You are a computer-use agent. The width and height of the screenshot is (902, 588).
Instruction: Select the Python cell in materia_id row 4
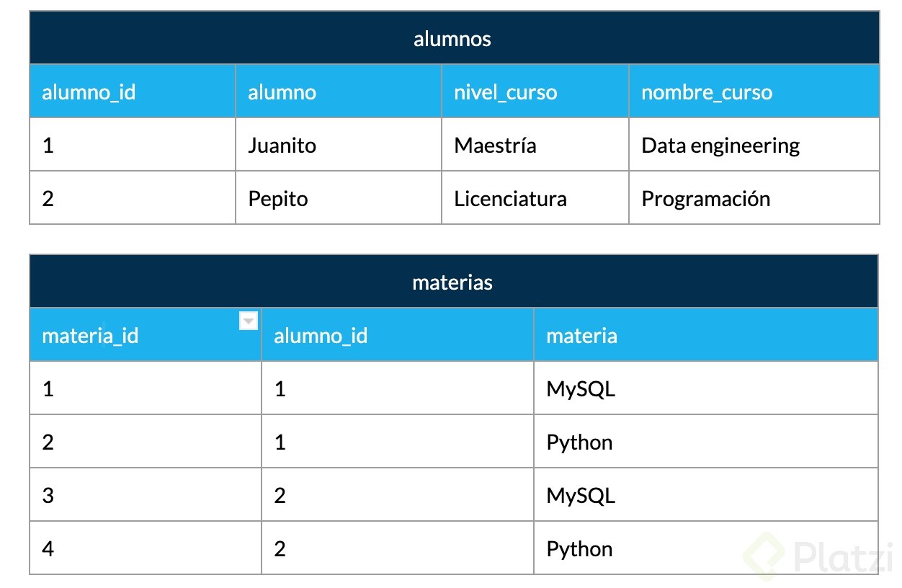579,549
